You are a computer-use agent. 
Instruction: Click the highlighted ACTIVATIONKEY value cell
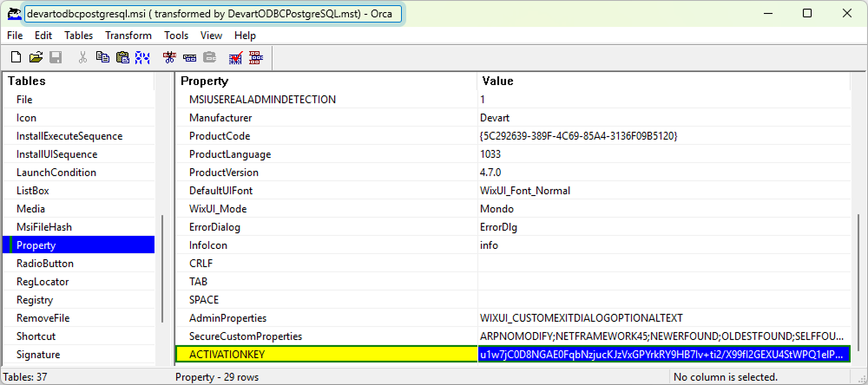pyautogui.click(x=664, y=355)
